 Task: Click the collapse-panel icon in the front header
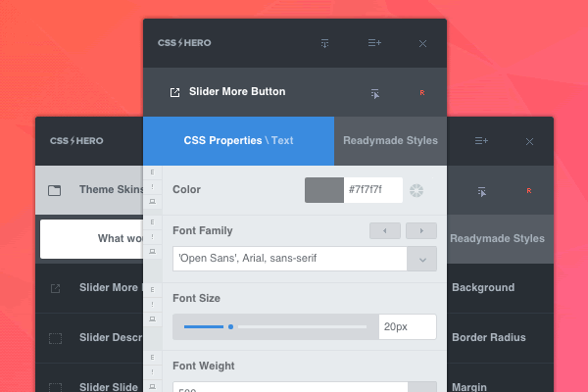[x=324, y=43]
